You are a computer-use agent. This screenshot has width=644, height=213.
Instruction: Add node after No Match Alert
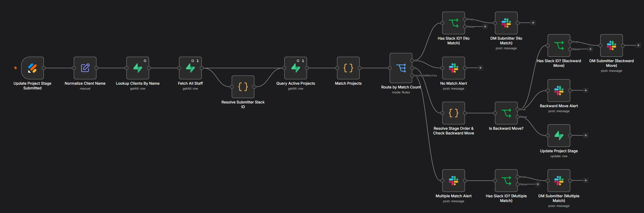[480, 68]
